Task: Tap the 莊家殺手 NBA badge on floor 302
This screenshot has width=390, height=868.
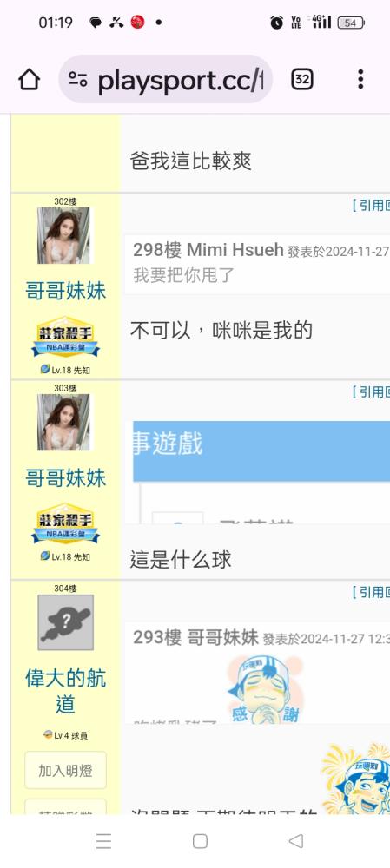Action: (x=65, y=337)
